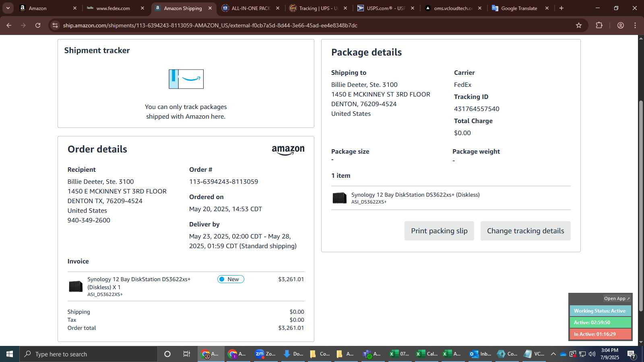Close the USPS.com tab
This screenshot has height=362, width=644.
click(413, 8)
